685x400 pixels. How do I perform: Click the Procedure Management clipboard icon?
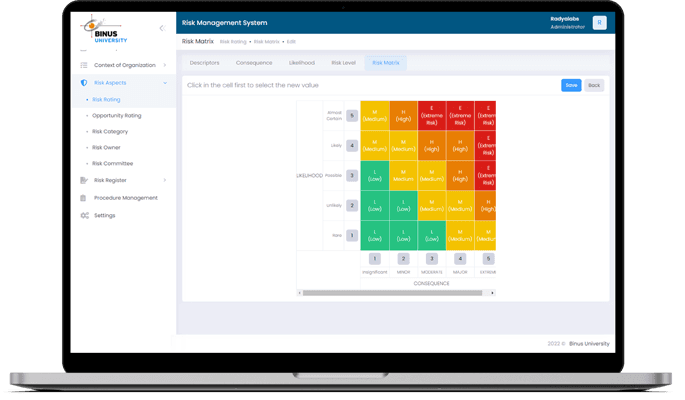[84, 198]
